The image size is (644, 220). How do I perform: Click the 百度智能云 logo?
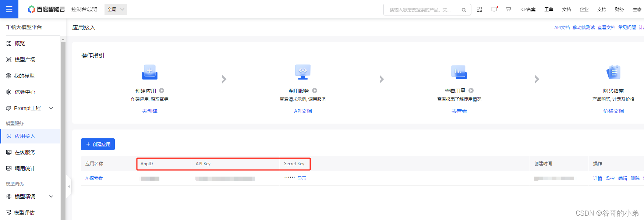tap(46, 9)
